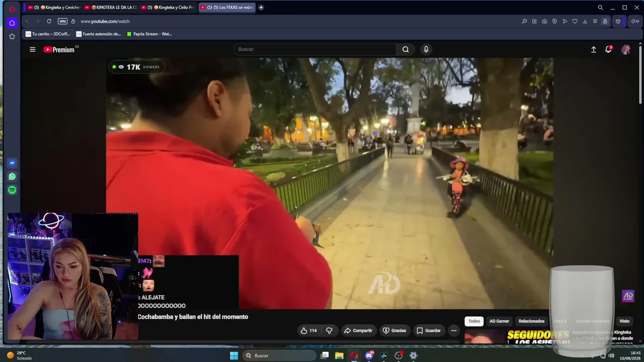Viewport: 644px width, 362px height.
Task: Reload the current YouTube page
Action: click(x=49, y=21)
